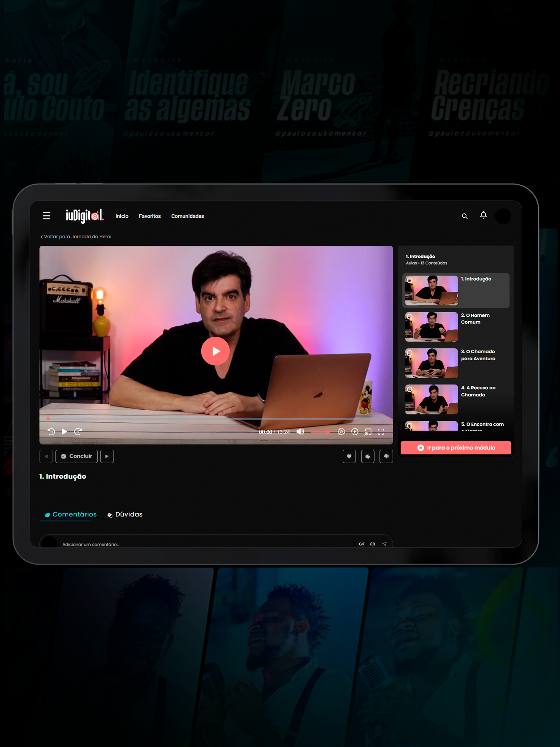Click Ir para o próximo módulo button
Screen dimensions: 560x747
[456, 447]
